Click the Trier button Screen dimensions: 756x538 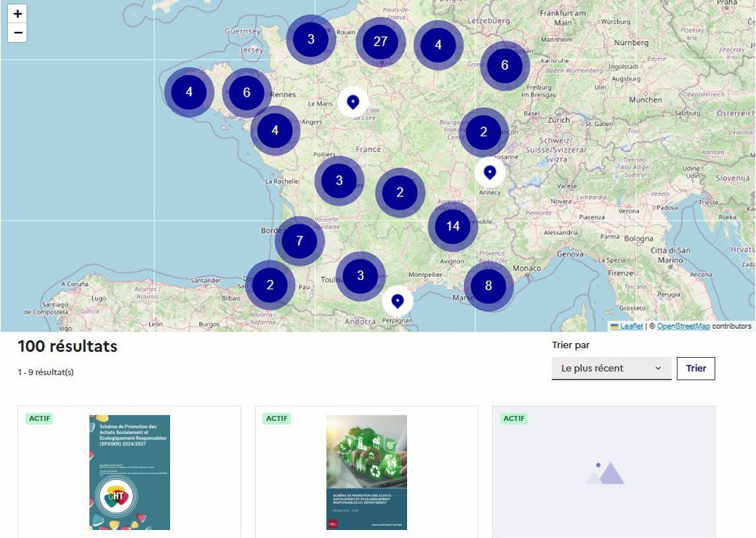(696, 369)
